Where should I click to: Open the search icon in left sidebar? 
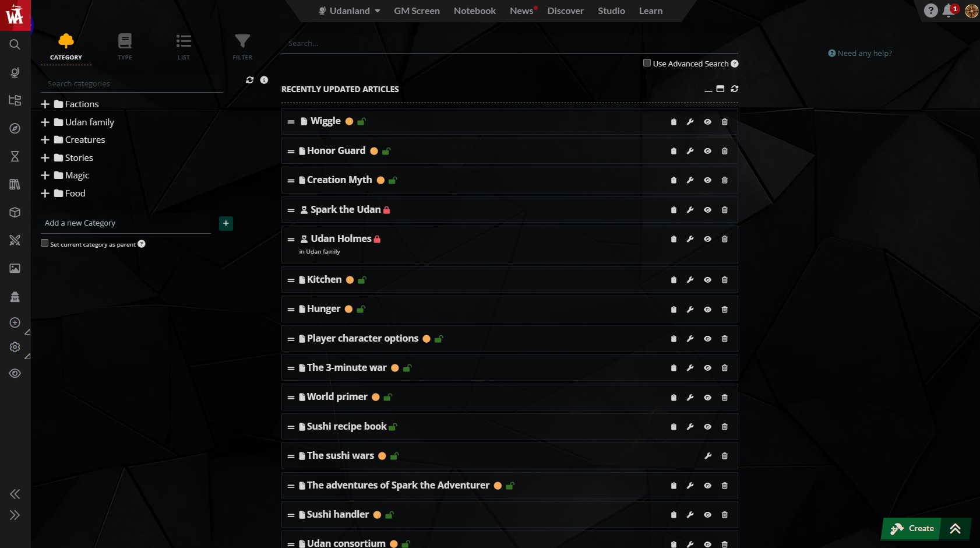(x=15, y=44)
